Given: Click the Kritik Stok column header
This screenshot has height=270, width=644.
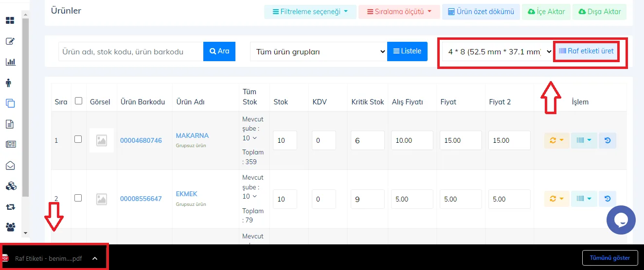Looking at the screenshot, I should [368, 102].
